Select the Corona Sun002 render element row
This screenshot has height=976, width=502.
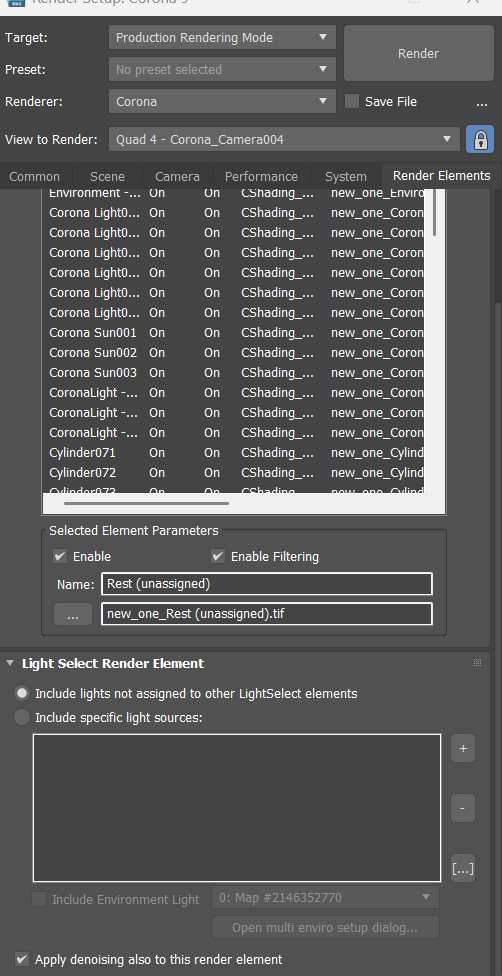[236, 352]
